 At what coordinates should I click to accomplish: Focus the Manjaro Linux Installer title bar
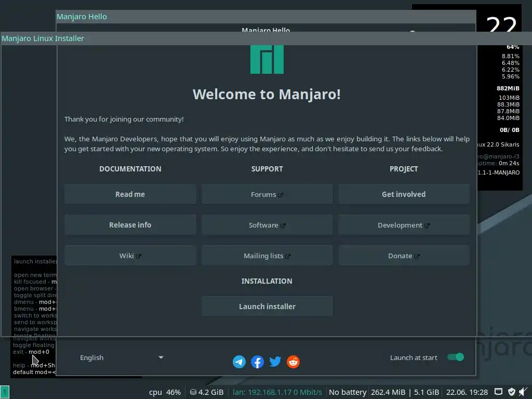tap(265, 38)
